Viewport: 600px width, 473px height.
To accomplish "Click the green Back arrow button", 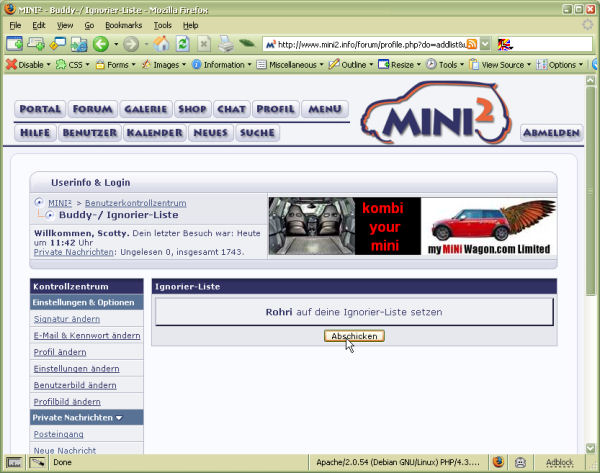I will [x=100, y=44].
